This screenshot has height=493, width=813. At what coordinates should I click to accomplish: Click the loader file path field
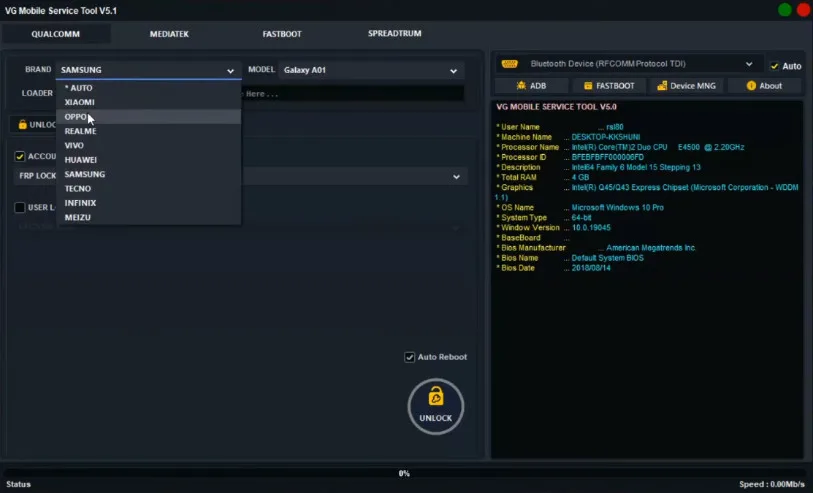[x=350, y=94]
